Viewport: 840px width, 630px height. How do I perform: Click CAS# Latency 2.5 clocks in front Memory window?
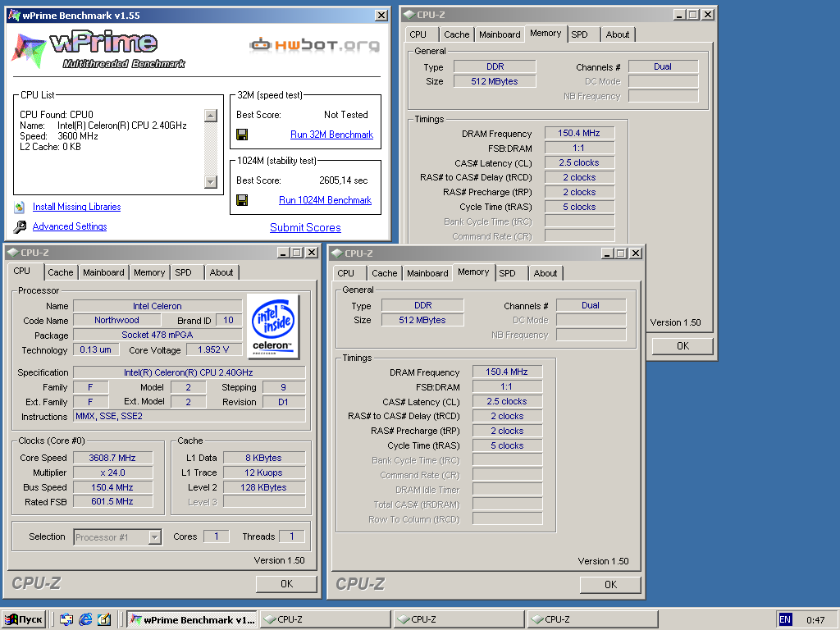507,401
